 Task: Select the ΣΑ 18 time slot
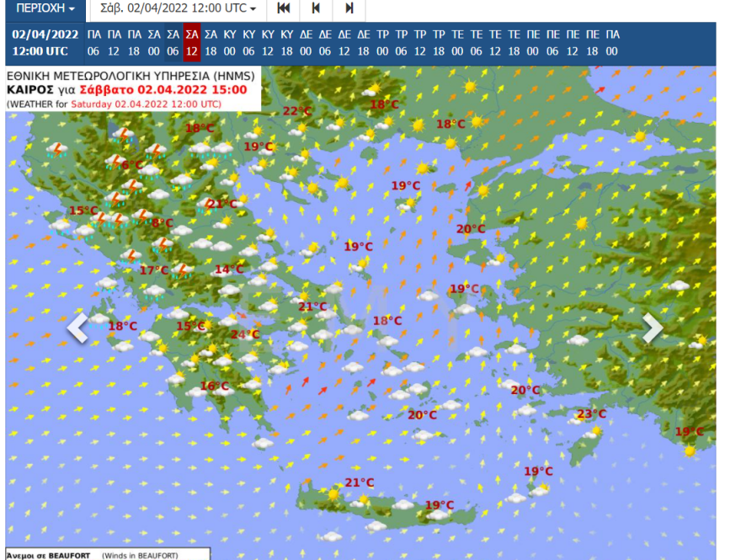coord(211,43)
